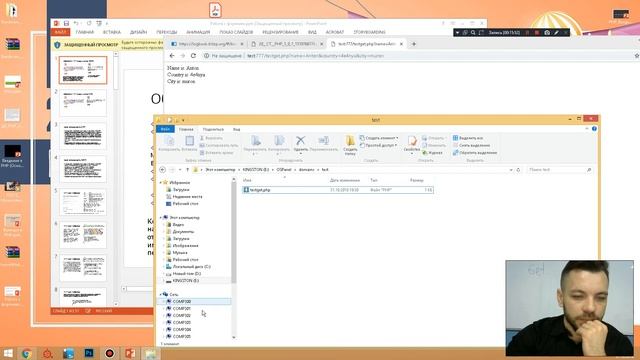Screen dimensions: 640x360
Task: Click Select all in Explorer ribbon
Action: tap(468, 138)
